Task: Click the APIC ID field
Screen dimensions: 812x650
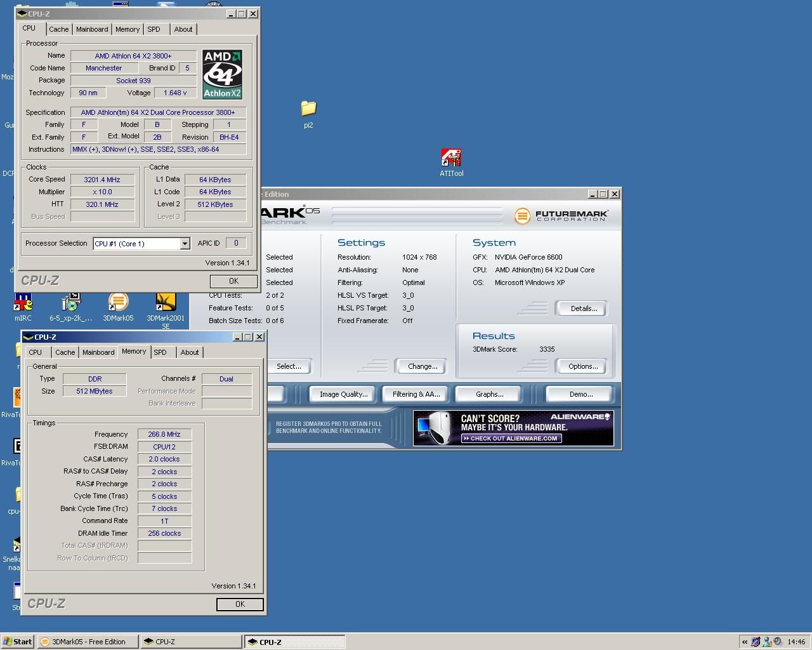Action: pyautogui.click(x=236, y=243)
